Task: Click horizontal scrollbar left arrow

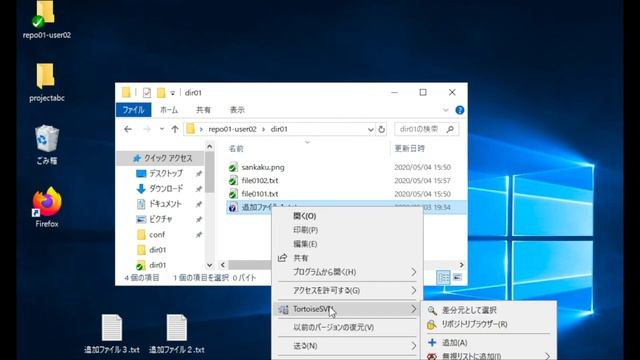Action: click(223, 265)
